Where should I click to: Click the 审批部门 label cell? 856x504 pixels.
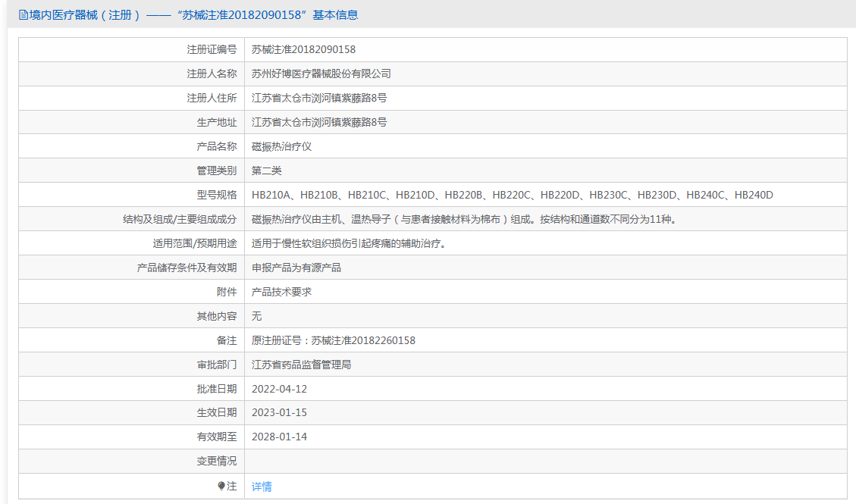click(x=132, y=365)
